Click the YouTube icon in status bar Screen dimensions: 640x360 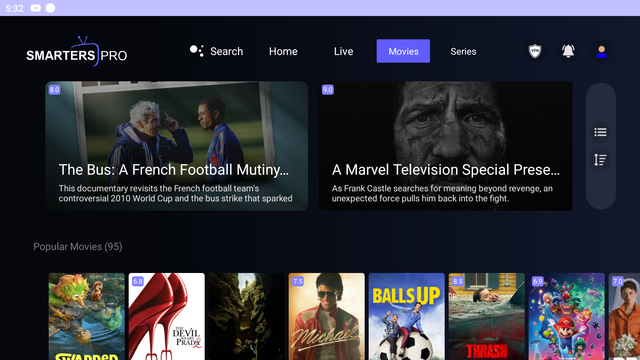click(36, 8)
